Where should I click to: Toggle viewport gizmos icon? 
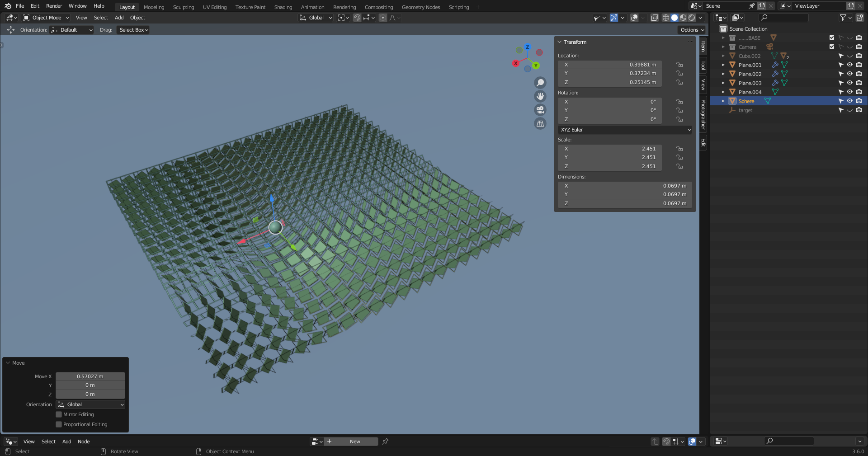pos(613,18)
